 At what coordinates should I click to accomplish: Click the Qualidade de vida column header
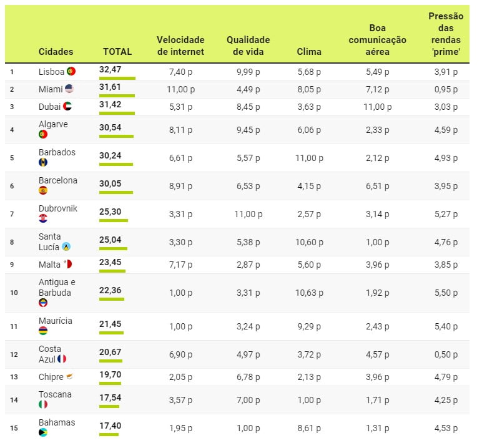[248, 46]
